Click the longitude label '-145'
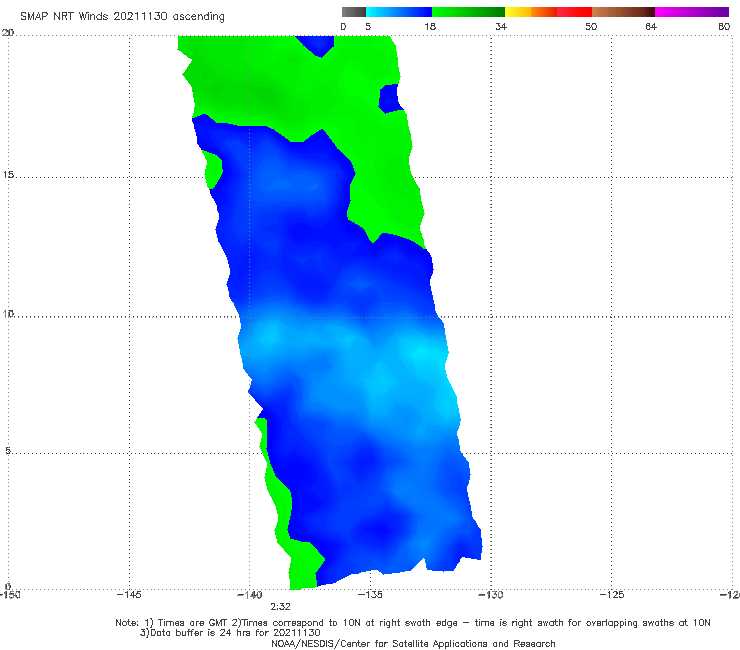The width and height of the screenshot is (740, 650). pyautogui.click(x=129, y=594)
